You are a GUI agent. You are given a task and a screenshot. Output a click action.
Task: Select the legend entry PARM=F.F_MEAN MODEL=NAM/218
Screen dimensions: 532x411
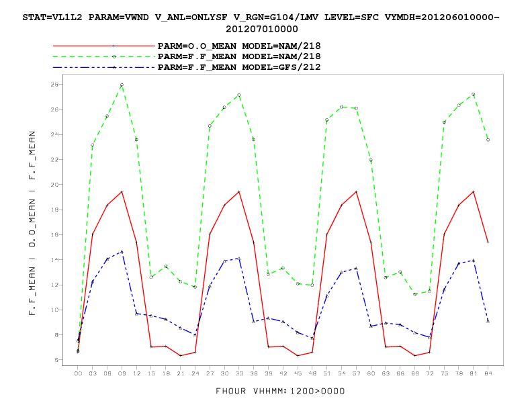coord(239,56)
